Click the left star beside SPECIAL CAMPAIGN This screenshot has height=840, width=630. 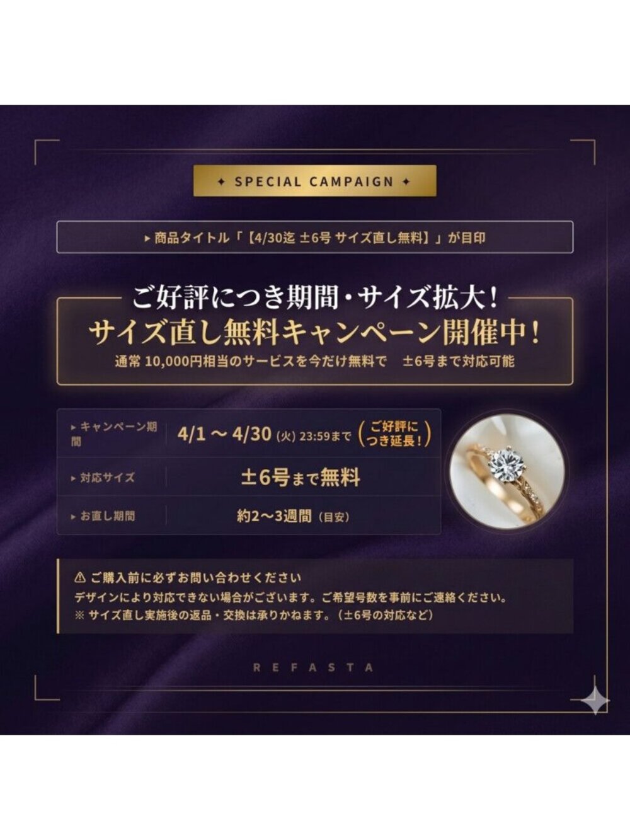(220, 181)
